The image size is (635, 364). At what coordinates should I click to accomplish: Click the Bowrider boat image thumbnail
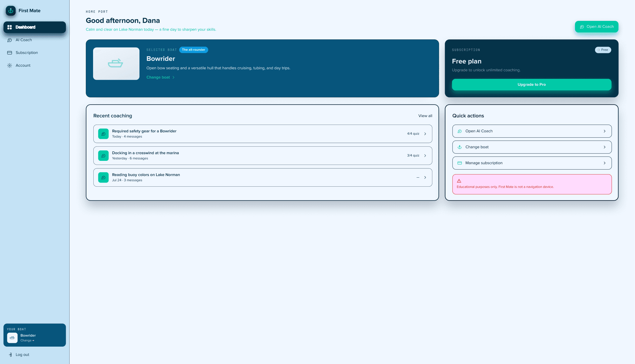116,64
